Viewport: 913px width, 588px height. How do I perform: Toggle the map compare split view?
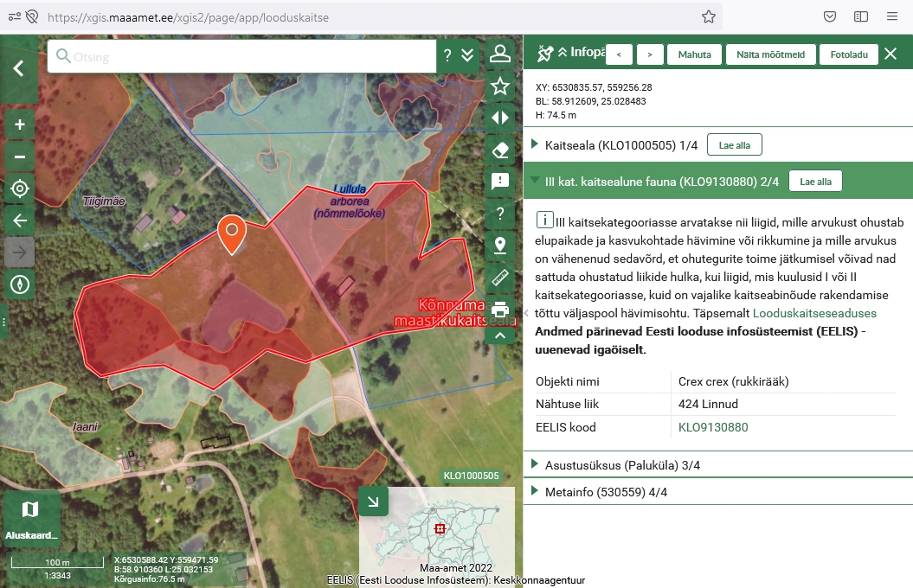point(499,118)
